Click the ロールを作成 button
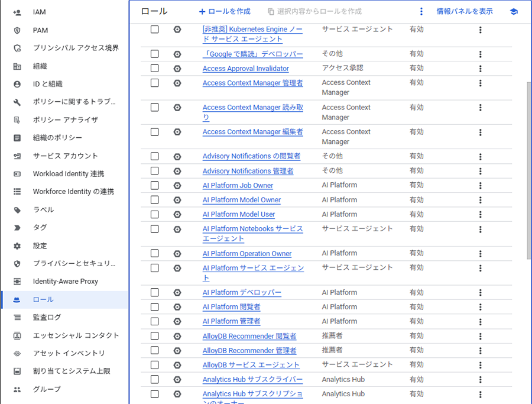 [225, 11]
